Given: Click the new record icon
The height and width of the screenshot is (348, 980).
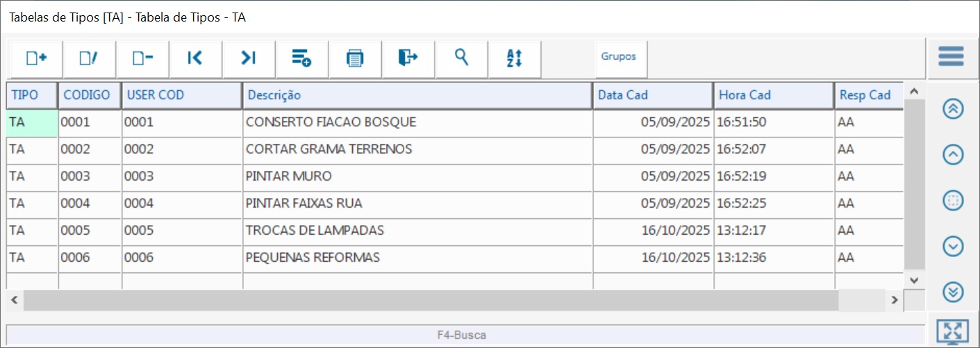Looking at the screenshot, I should [36, 58].
